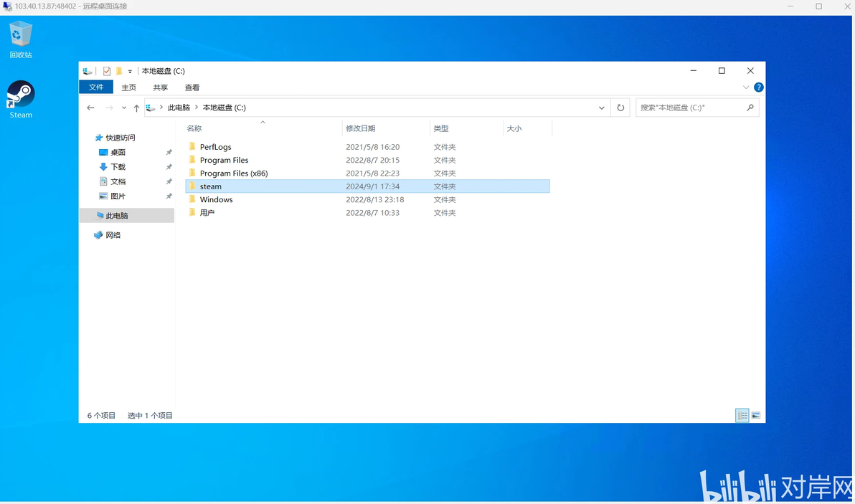Click date 2022/8/13 23:18 of Windows
The height and width of the screenshot is (504, 855).
374,199
